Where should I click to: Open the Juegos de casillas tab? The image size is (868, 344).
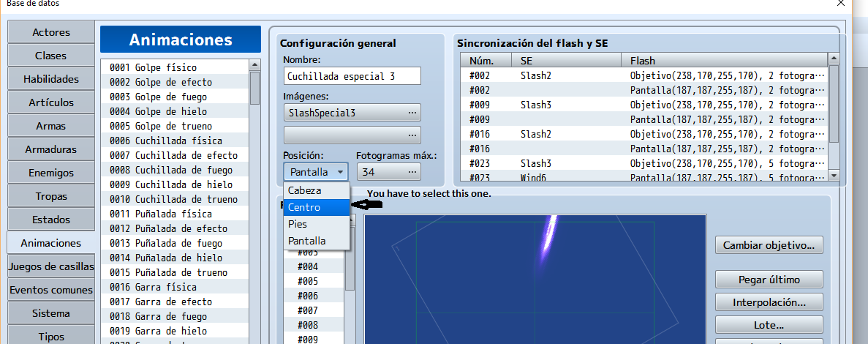pyautogui.click(x=51, y=266)
